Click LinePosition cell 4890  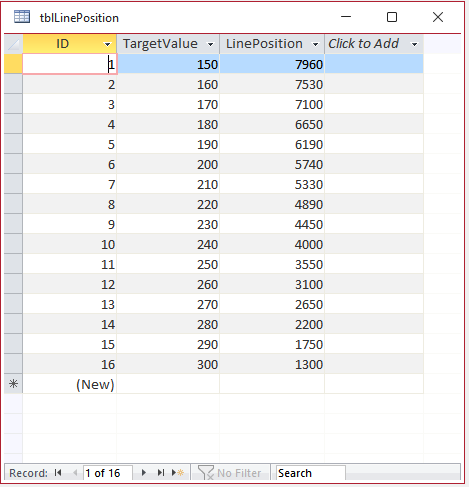click(272, 204)
